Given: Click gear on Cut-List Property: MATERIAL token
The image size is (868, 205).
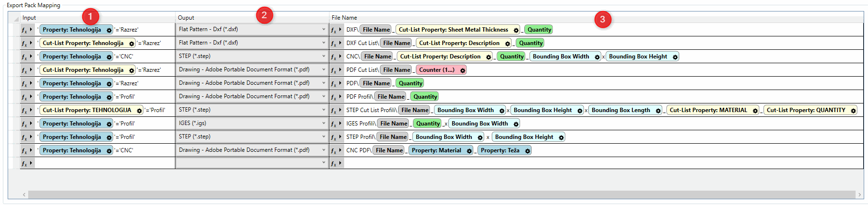Looking at the screenshot, I should point(755,111).
